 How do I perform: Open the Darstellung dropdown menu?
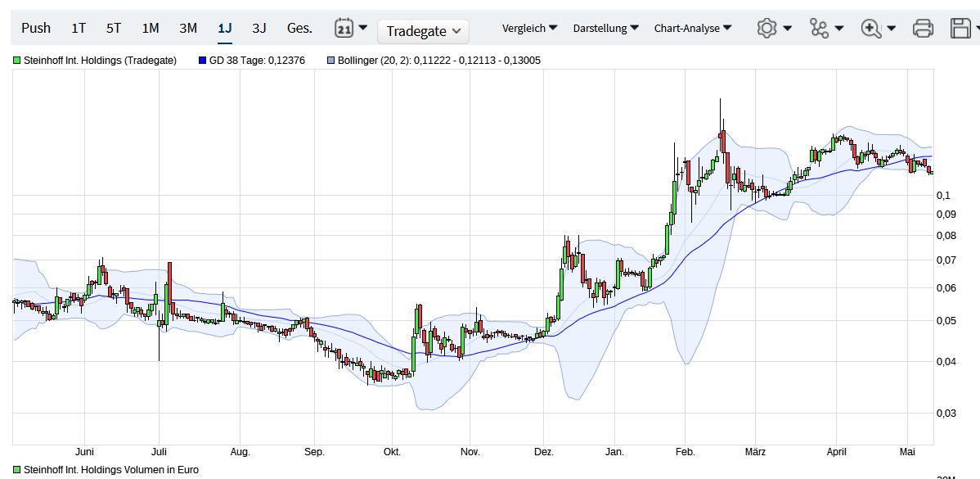point(605,27)
